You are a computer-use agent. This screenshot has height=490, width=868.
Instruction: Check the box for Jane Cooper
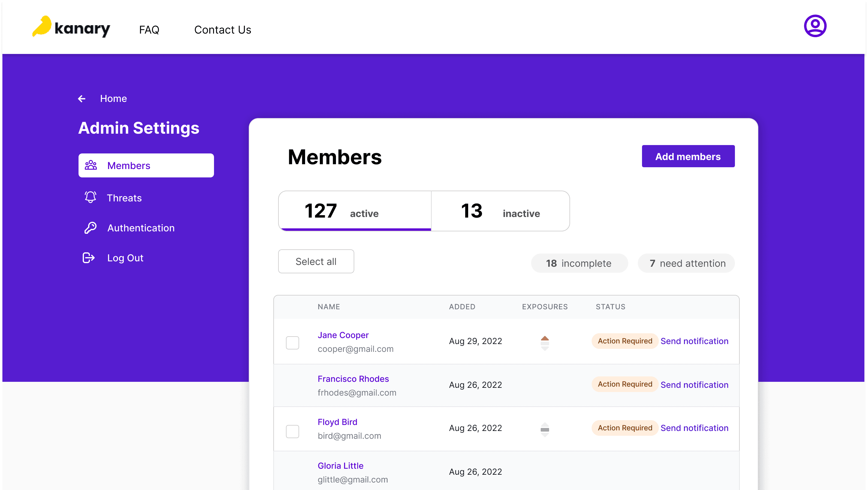pos(292,343)
